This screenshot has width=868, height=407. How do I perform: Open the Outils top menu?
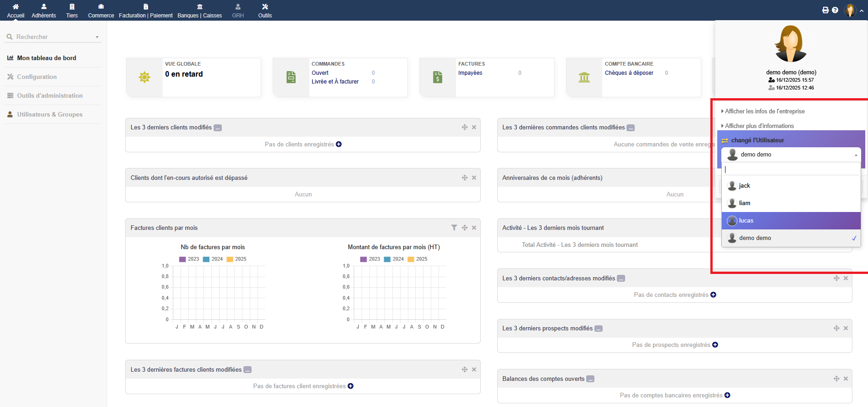pos(265,11)
